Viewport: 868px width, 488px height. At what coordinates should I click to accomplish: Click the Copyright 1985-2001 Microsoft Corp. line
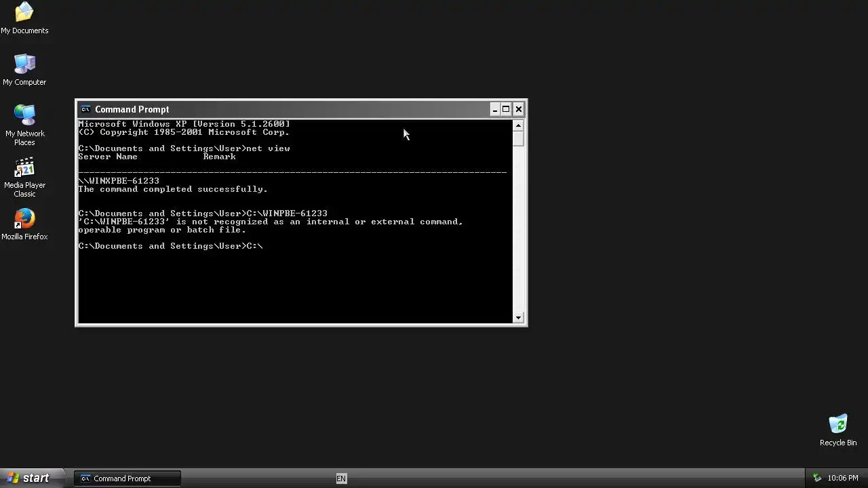click(x=184, y=132)
